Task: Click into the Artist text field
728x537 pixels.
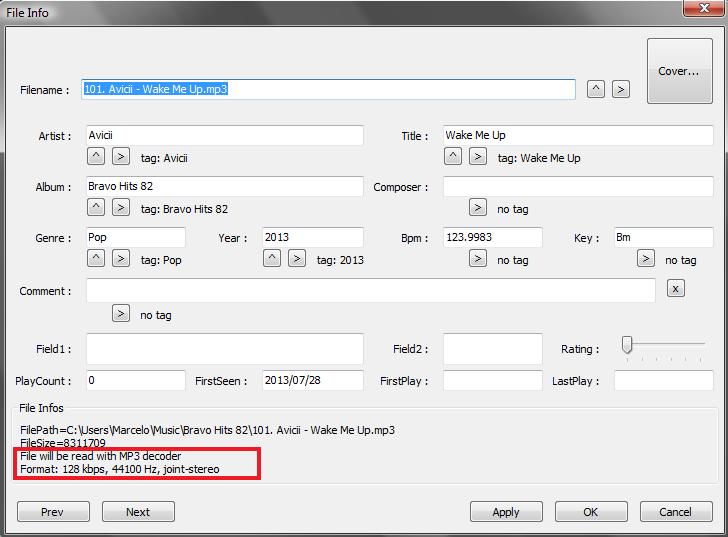Action: point(224,135)
